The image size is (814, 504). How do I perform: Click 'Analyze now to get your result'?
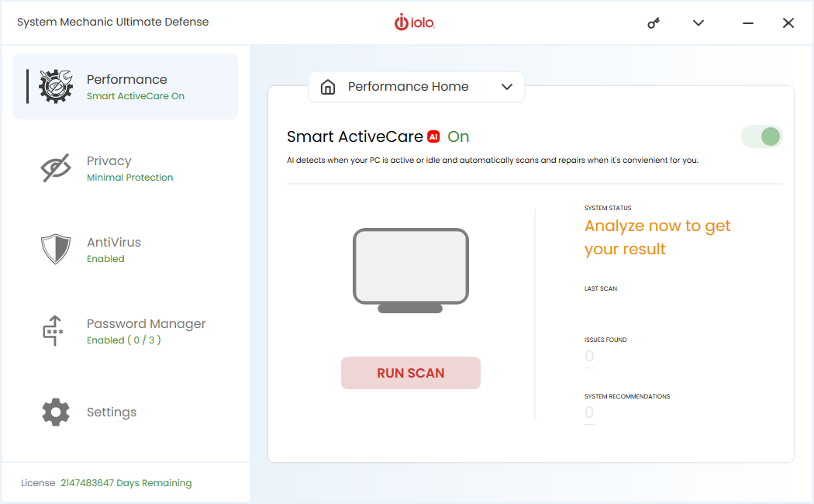point(657,237)
